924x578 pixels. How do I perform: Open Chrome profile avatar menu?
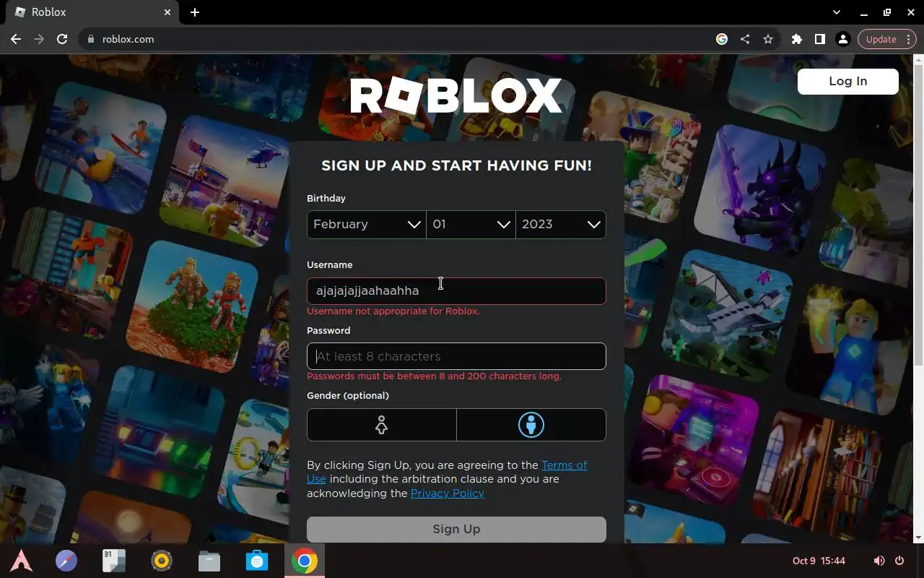point(843,39)
